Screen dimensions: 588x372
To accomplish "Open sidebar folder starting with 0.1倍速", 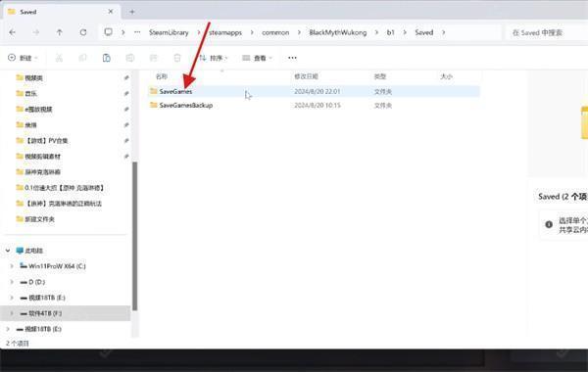I will [x=60, y=188].
